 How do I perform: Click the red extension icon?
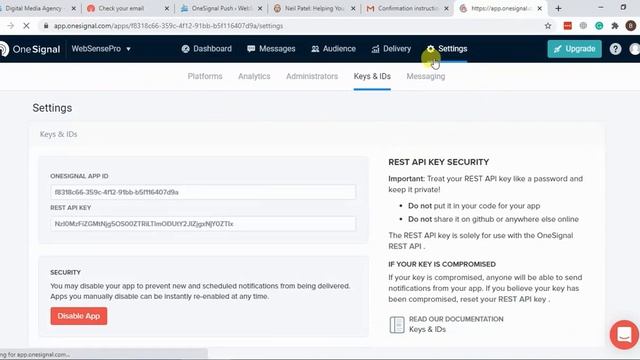(567, 26)
